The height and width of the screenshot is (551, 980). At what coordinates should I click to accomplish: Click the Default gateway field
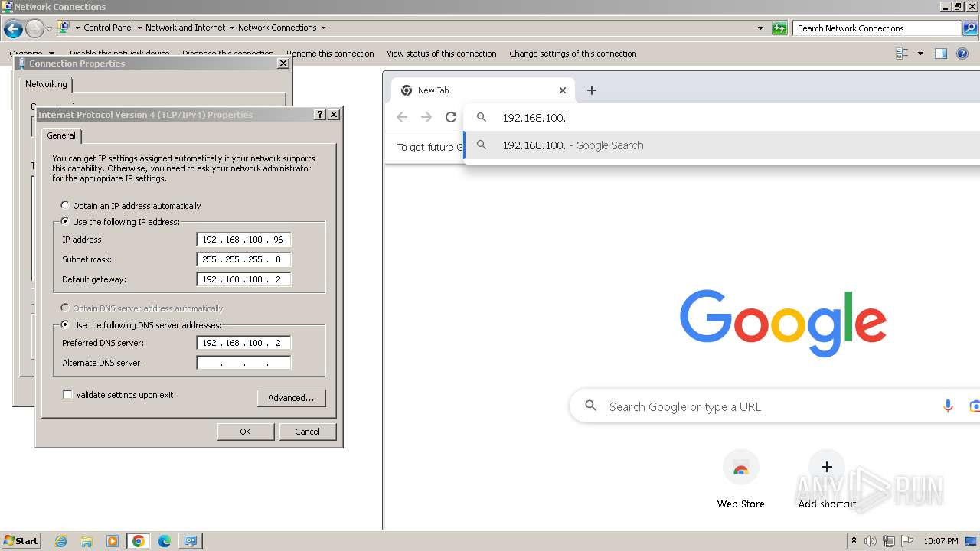243,279
